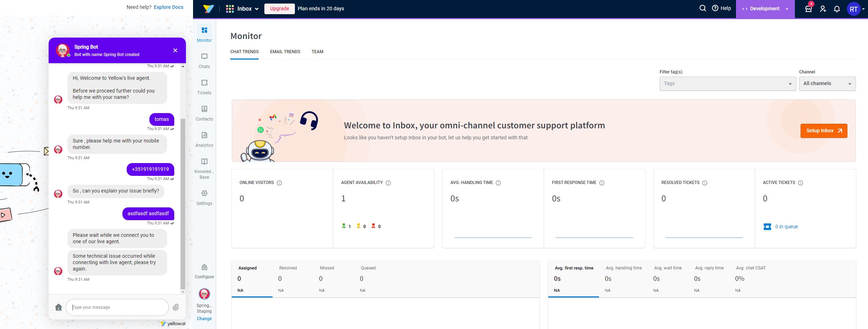Open the RT profile avatar menu
This screenshot has height=329, width=868.
tap(854, 9)
